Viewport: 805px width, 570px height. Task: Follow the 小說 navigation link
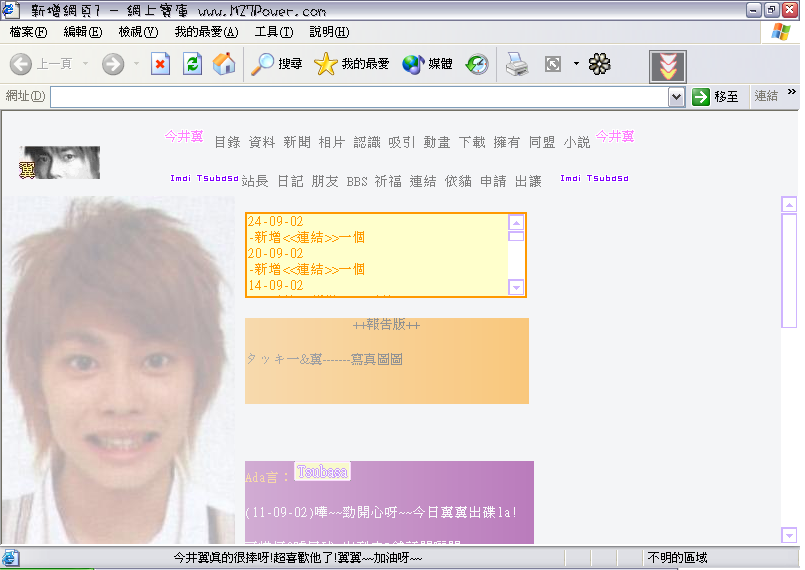577,142
